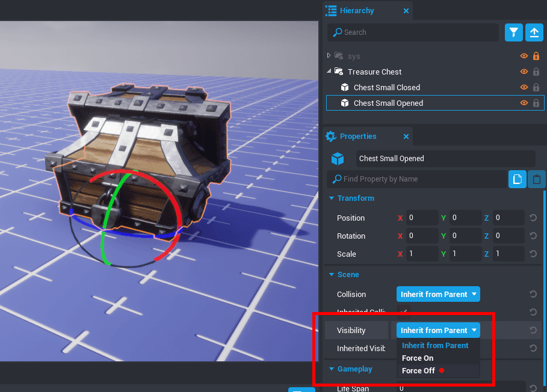Click the Find Property by Name search box
This screenshot has width=547, height=392.
421,179
